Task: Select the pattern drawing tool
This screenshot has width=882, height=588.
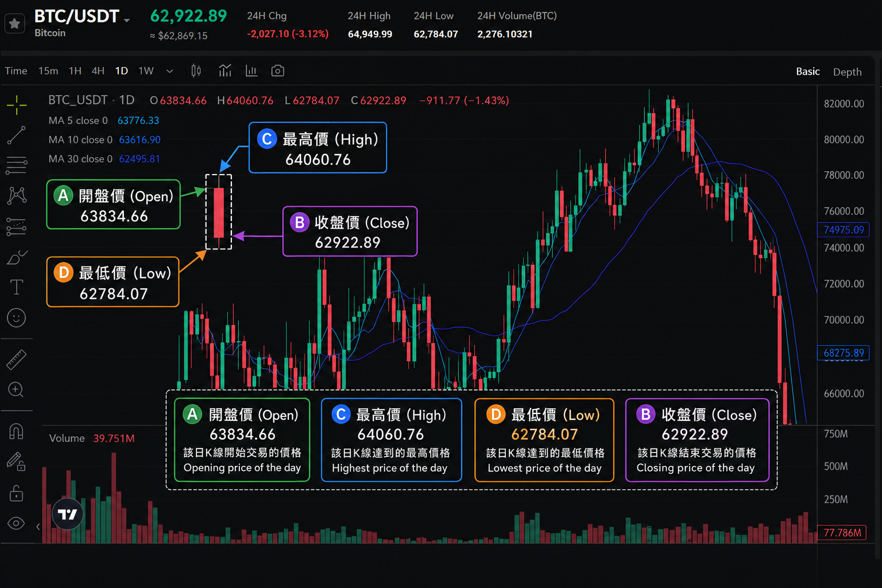Action: pyautogui.click(x=17, y=196)
